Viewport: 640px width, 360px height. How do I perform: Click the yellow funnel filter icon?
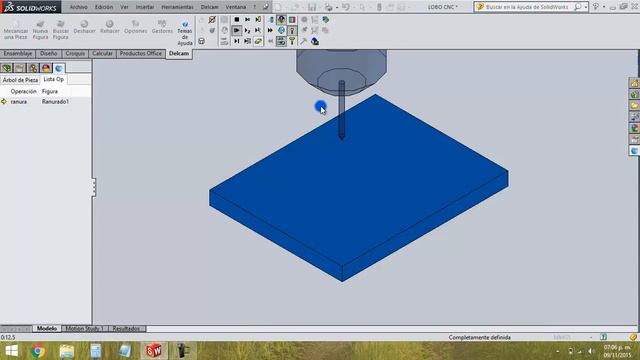[292, 41]
